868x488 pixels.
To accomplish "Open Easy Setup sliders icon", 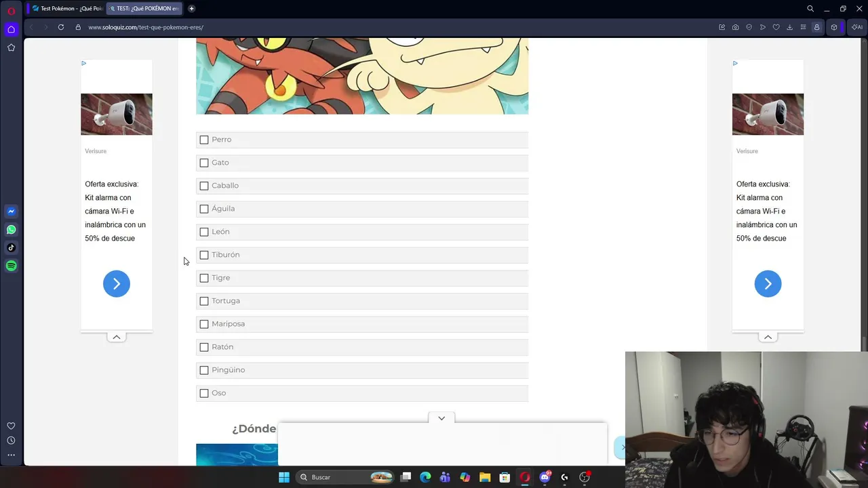I will click(804, 27).
